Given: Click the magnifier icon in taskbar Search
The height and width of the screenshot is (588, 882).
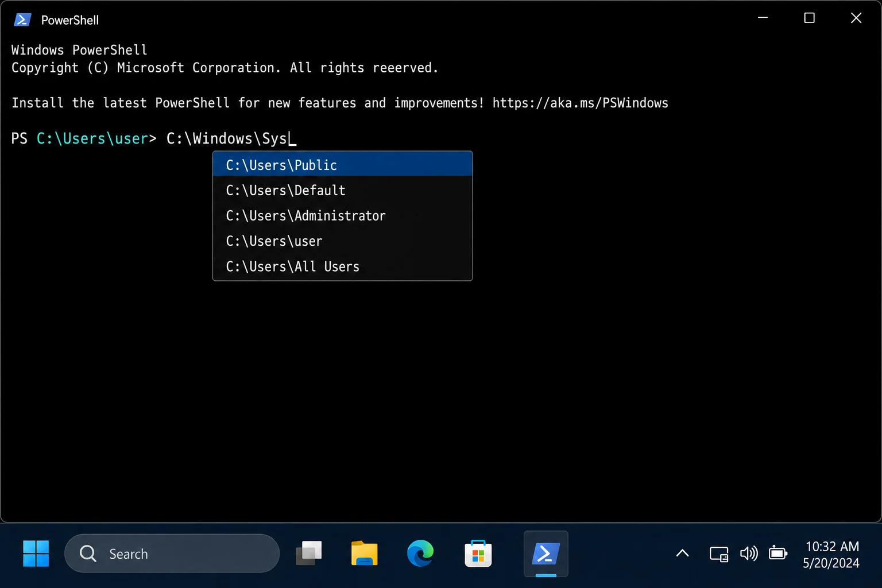Looking at the screenshot, I should click(x=88, y=554).
